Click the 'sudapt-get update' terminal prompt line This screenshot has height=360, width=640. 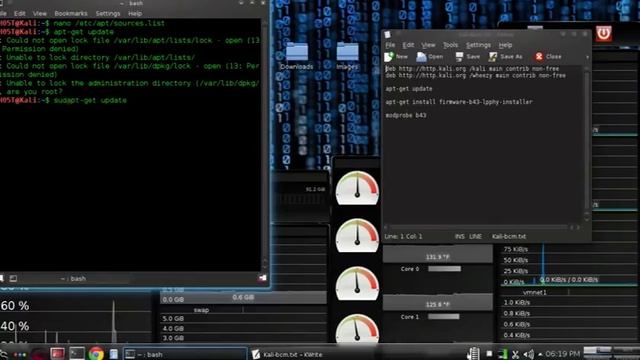pyautogui.click(x=90, y=100)
